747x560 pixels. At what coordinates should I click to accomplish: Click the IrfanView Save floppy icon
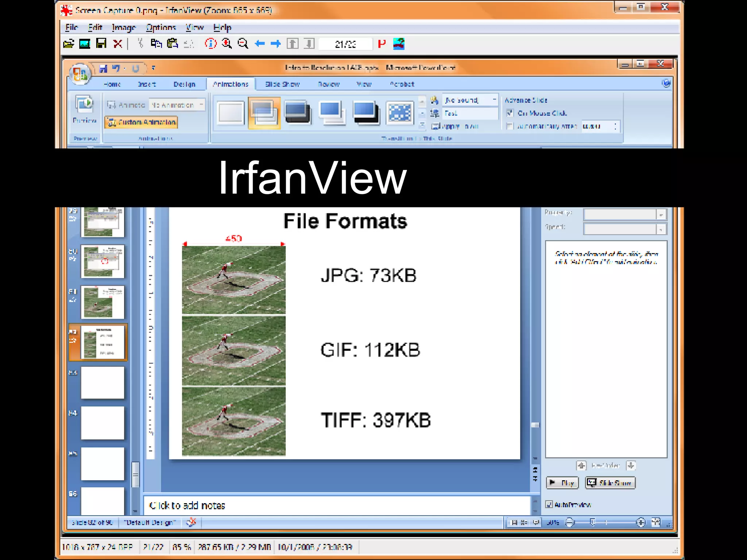coord(101,44)
